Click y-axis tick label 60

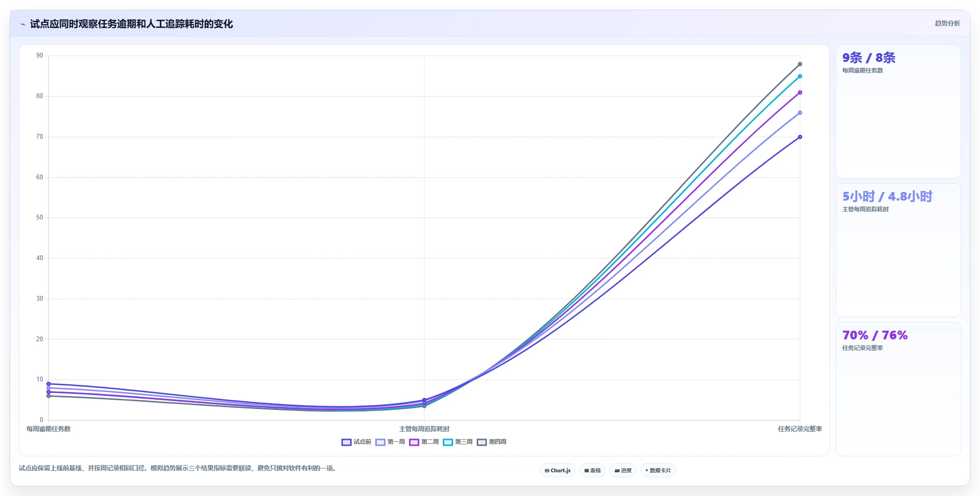[x=40, y=177]
